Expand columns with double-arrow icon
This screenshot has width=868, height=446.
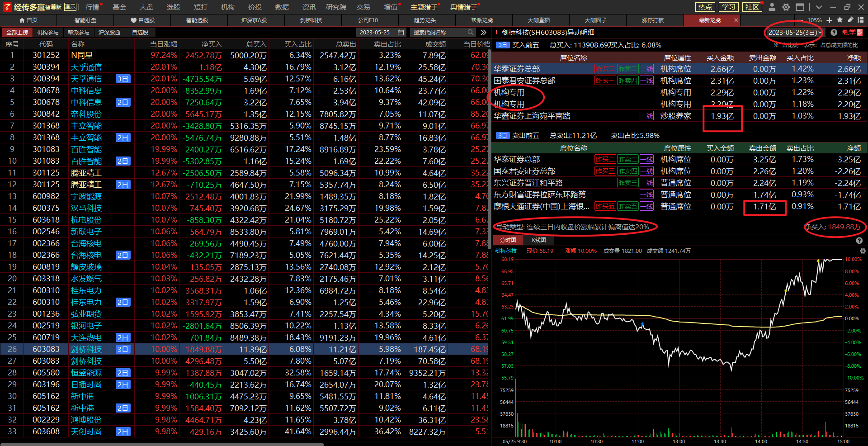(x=484, y=32)
